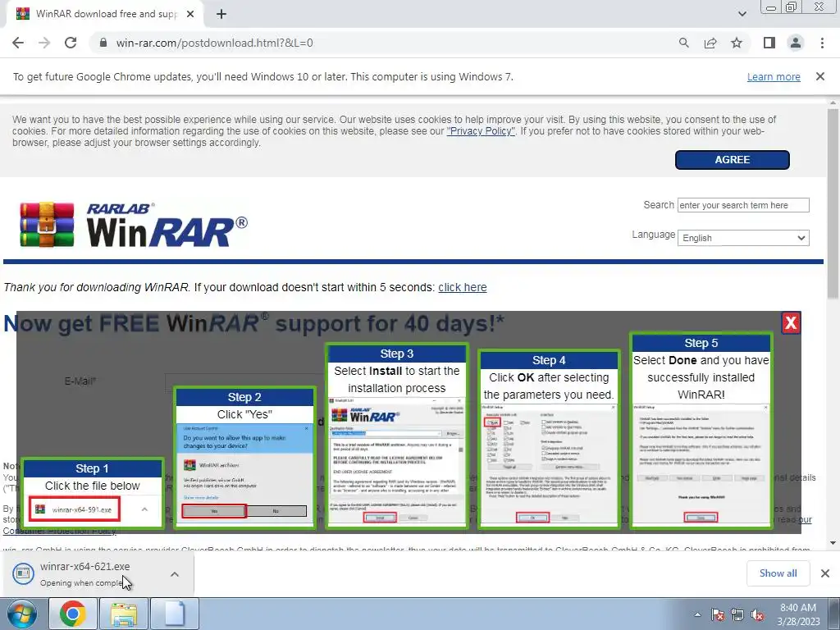Dismiss the Chrome update infobar
Viewport: 840px width, 630px height.
[820, 76]
